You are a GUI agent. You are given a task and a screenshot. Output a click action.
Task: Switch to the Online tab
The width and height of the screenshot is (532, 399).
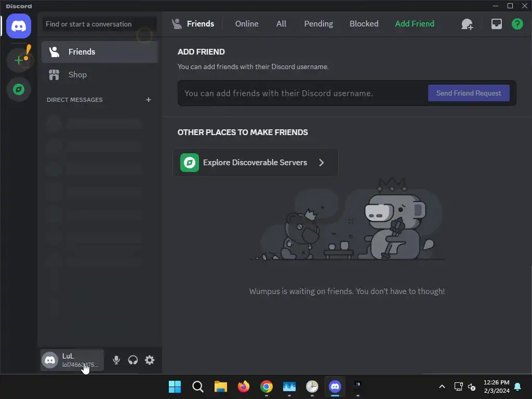(247, 24)
